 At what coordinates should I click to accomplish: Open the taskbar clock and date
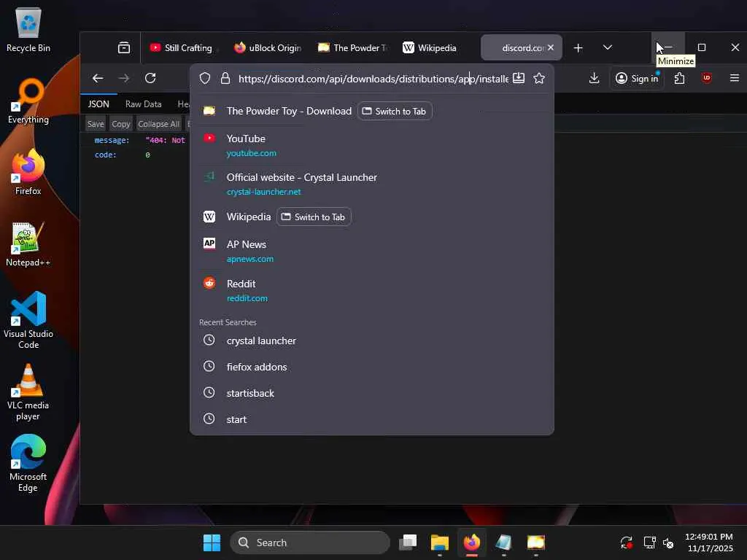point(709,542)
